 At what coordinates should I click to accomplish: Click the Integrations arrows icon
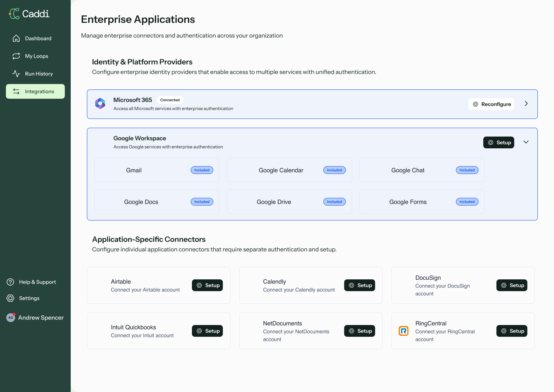pyautogui.click(x=16, y=91)
